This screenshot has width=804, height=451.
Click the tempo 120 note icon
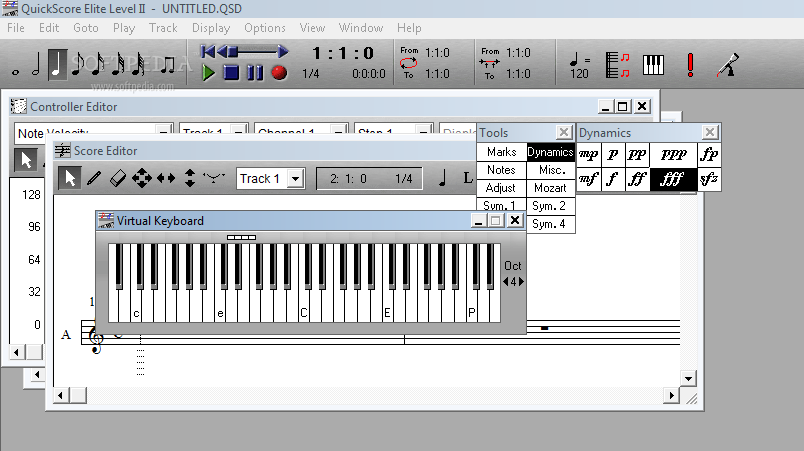(579, 65)
